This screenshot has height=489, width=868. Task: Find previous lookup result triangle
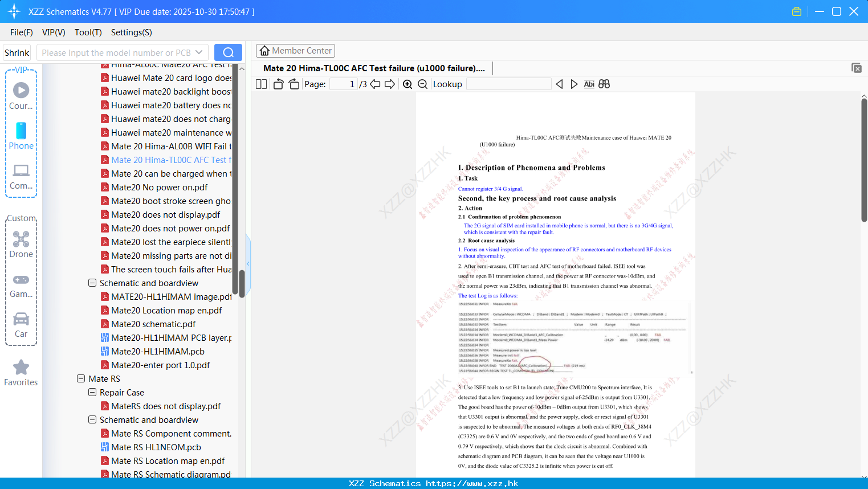(x=559, y=84)
